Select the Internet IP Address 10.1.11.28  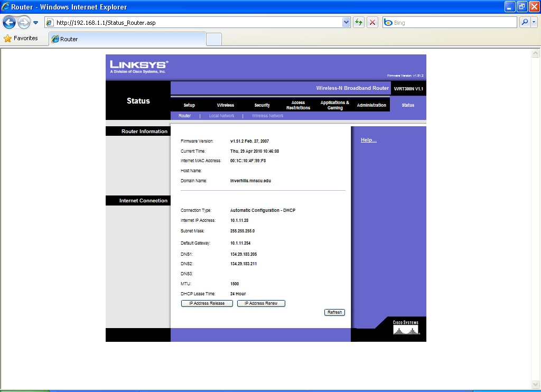(x=239, y=220)
